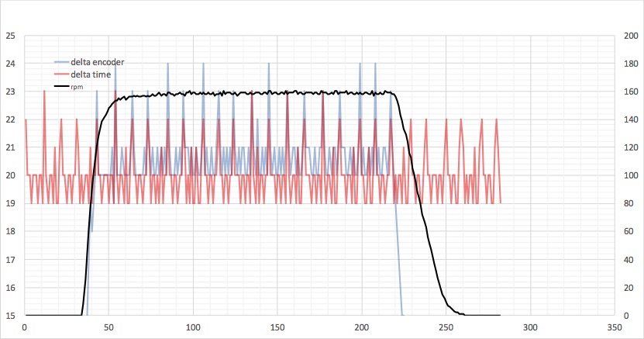Select right axis label 100

tap(631, 175)
